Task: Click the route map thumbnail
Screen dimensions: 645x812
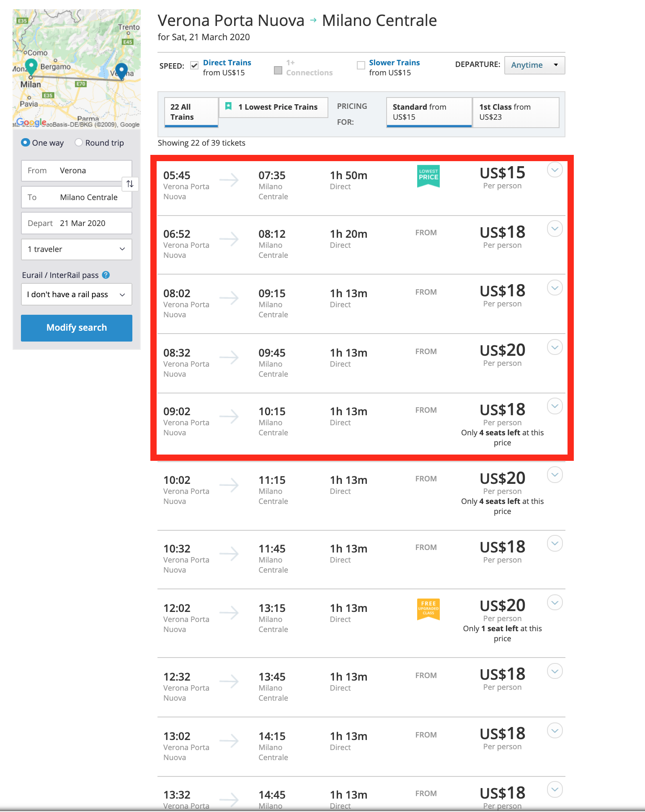Action: click(77, 69)
